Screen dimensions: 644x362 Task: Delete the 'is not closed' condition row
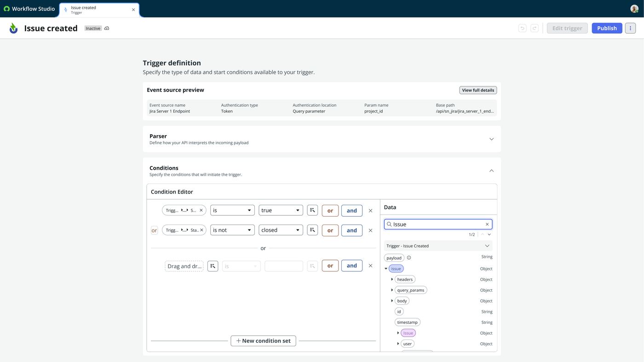click(x=370, y=230)
